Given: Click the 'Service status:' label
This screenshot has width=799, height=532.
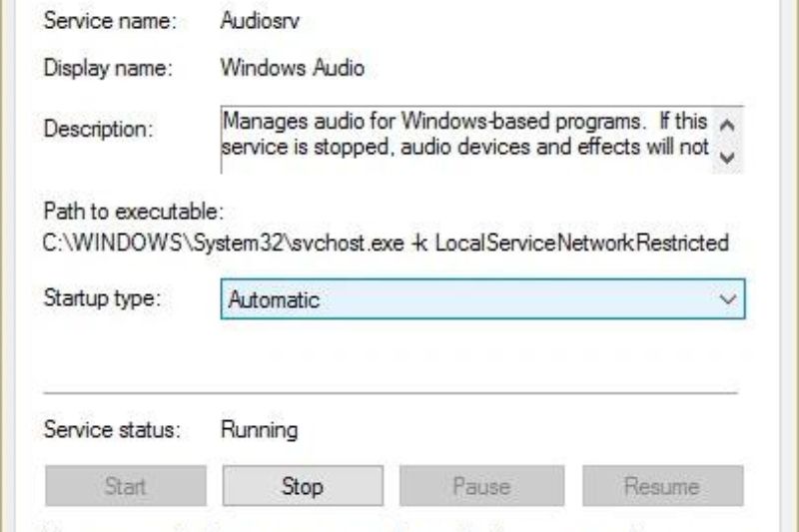Looking at the screenshot, I should (x=112, y=430).
